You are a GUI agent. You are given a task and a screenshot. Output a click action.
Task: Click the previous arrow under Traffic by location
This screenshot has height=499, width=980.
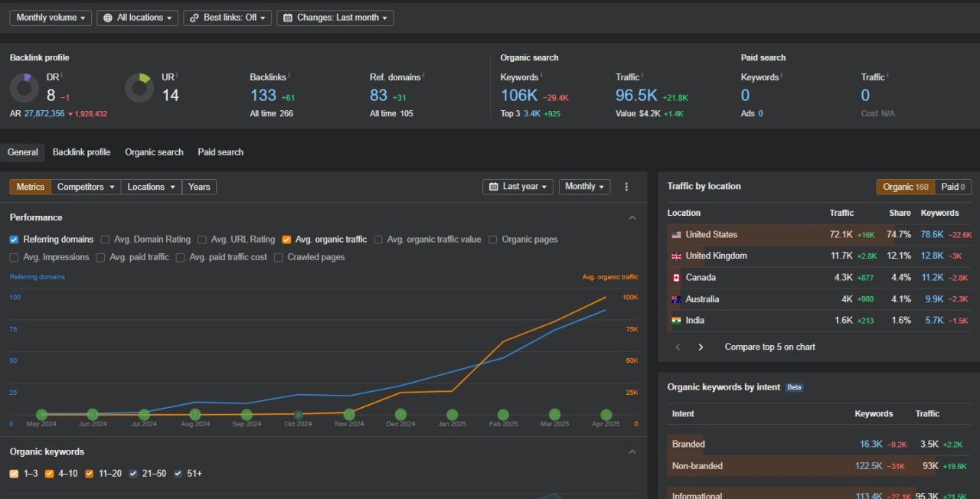coord(678,347)
